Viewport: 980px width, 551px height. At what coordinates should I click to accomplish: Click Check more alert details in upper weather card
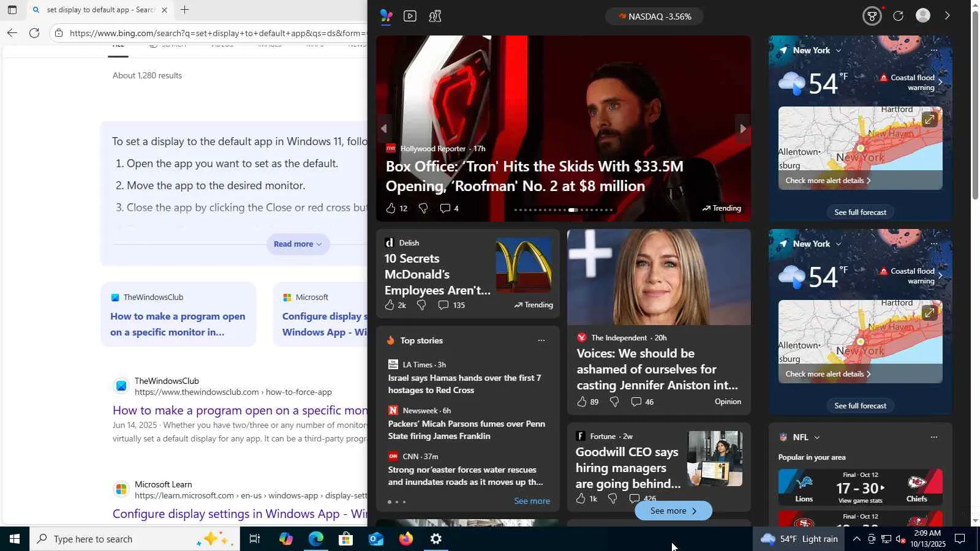point(828,181)
